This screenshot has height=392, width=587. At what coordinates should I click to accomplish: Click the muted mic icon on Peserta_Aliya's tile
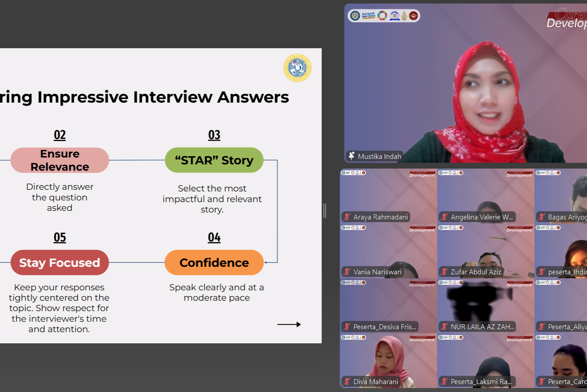tap(541, 327)
